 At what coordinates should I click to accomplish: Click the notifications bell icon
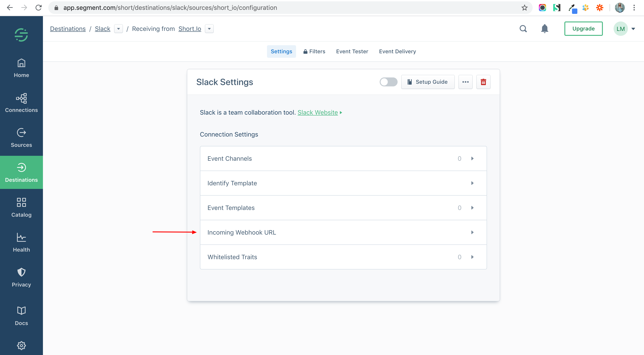(x=544, y=29)
